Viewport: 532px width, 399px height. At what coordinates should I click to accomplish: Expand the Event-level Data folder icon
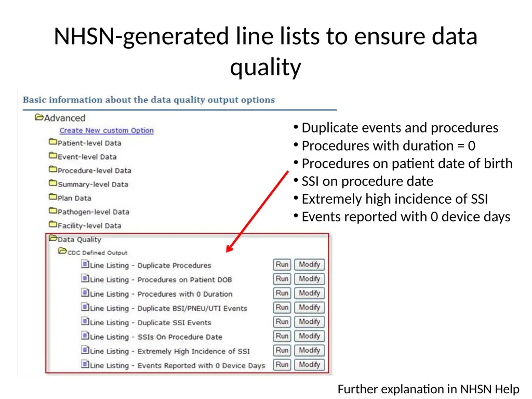click(x=53, y=155)
